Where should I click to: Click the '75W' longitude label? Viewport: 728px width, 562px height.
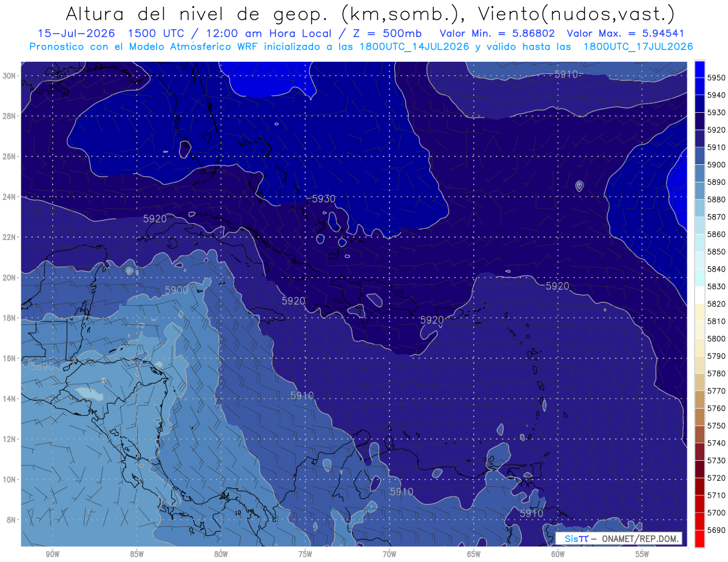click(305, 554)
